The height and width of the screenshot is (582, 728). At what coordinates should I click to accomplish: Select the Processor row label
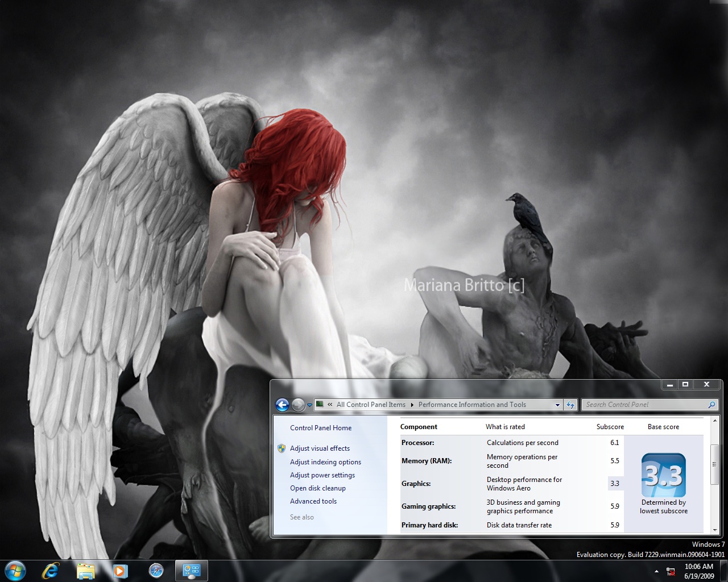click(417, 443)
